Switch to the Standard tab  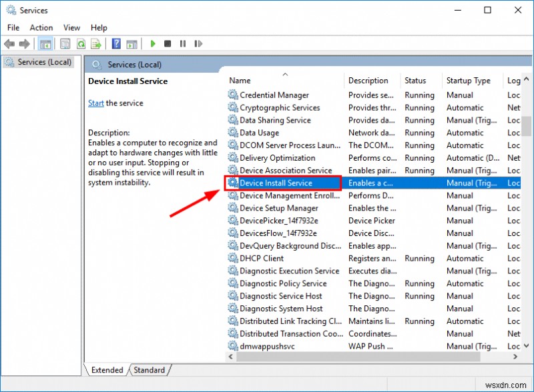click(149, 370)
